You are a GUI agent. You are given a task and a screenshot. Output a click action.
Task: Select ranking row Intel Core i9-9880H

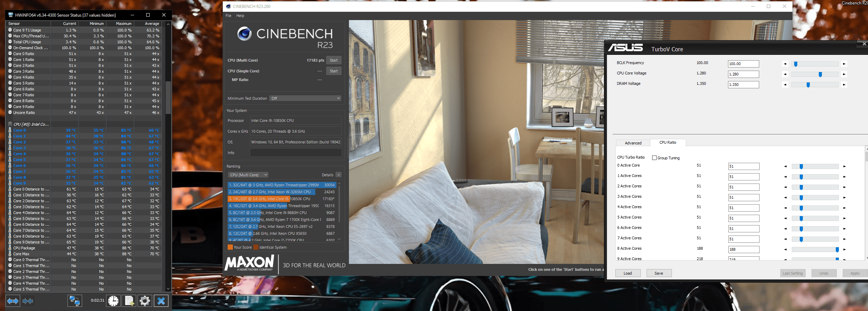click(x=282, y=213)
